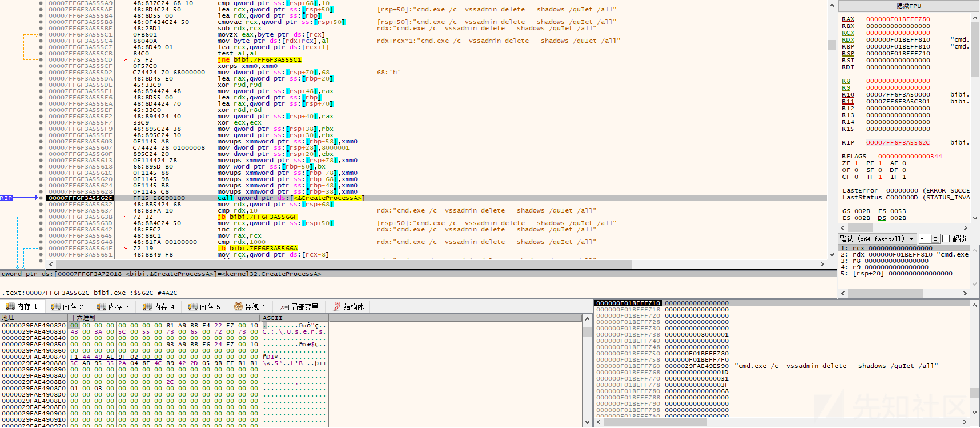Enable the 解锁 checkbox
The image size is (980, 428).
pos(946,239)
